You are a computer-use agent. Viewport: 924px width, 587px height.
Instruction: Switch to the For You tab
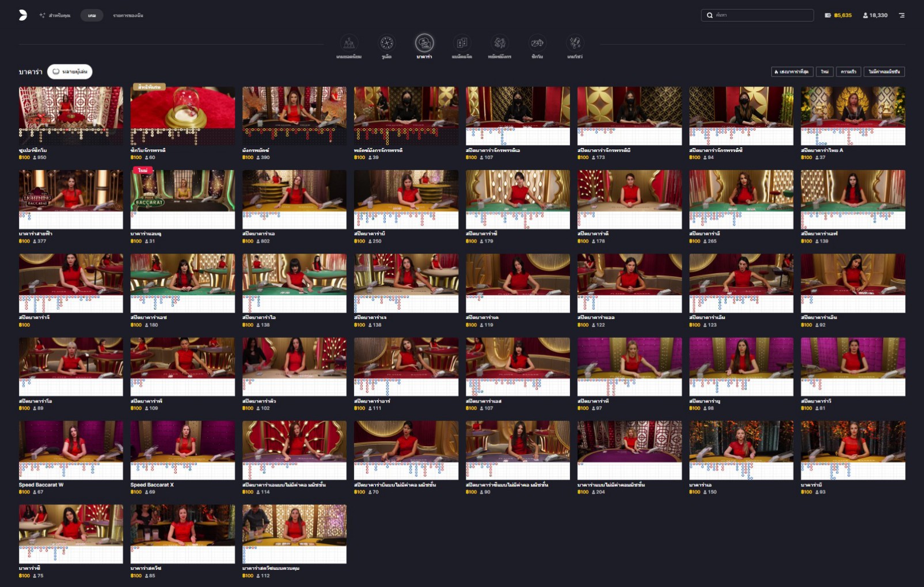click(55, 16)
